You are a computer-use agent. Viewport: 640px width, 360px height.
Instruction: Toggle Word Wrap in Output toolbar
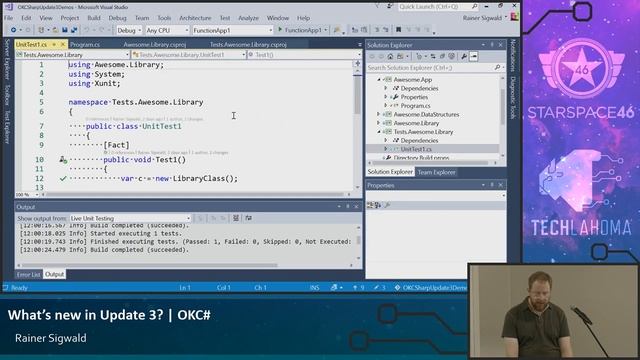[x=249, y=218]
